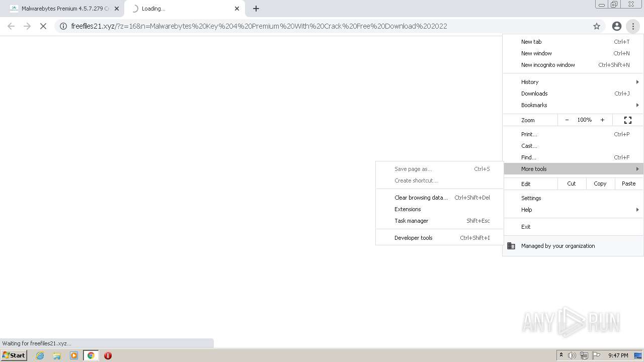The width and height of the screenshot is (644, 362).
Task: Click the Managed by your organization entry
Action: [x=573, y=246]
